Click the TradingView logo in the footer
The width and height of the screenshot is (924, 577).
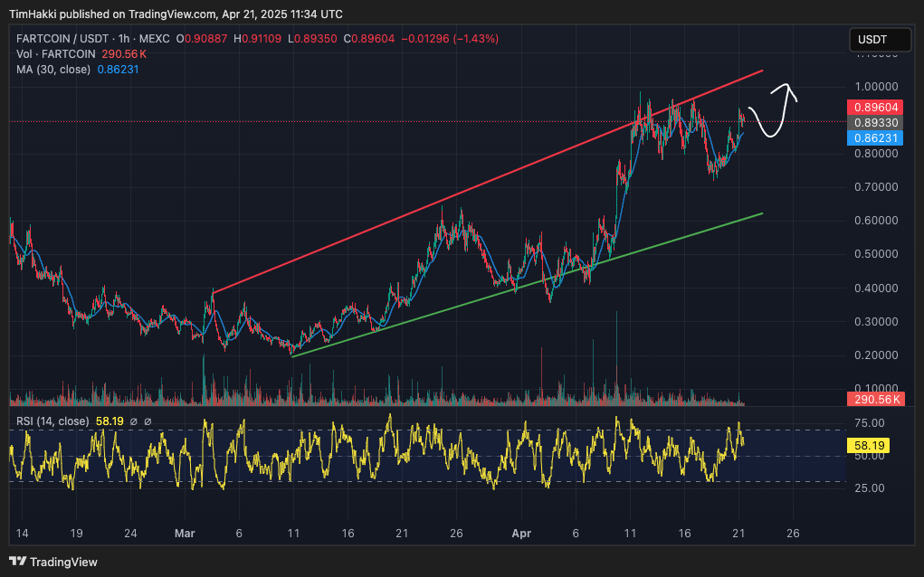point(52,562)
